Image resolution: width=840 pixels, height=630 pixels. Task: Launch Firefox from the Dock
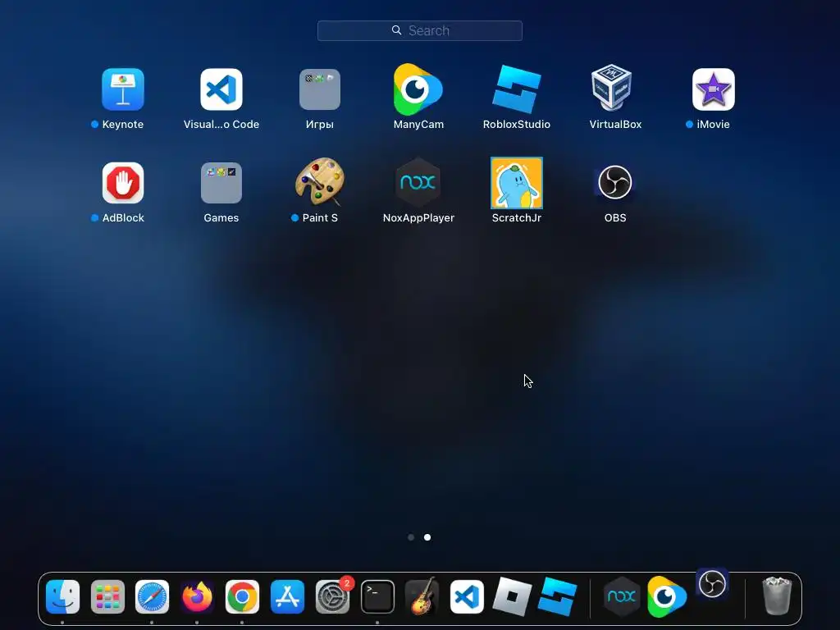[197, 596]
